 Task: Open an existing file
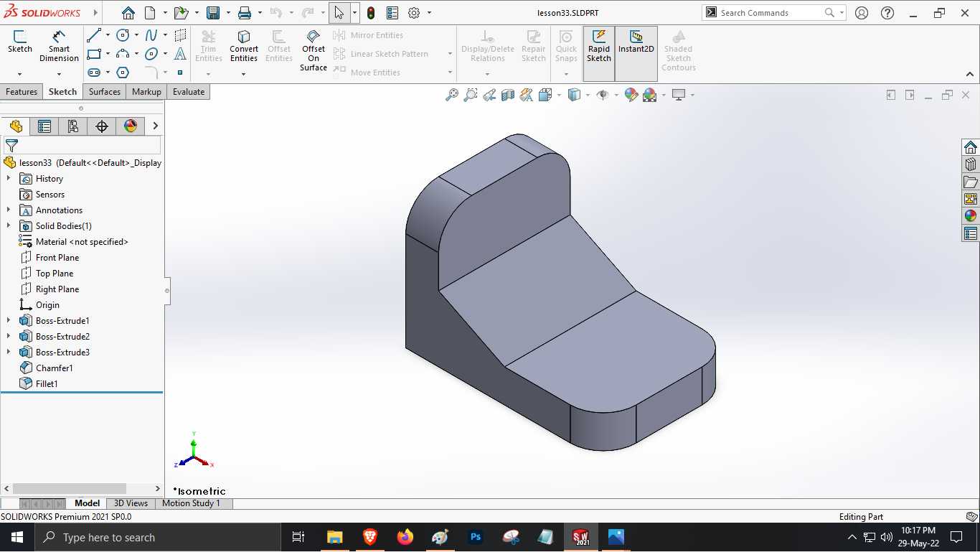pyautogui.click(x=180, y=13)
